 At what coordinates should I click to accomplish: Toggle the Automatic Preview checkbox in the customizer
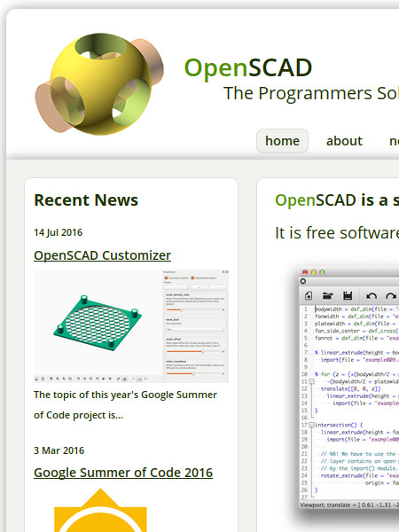pyautogui.click(x=167, y=278)
